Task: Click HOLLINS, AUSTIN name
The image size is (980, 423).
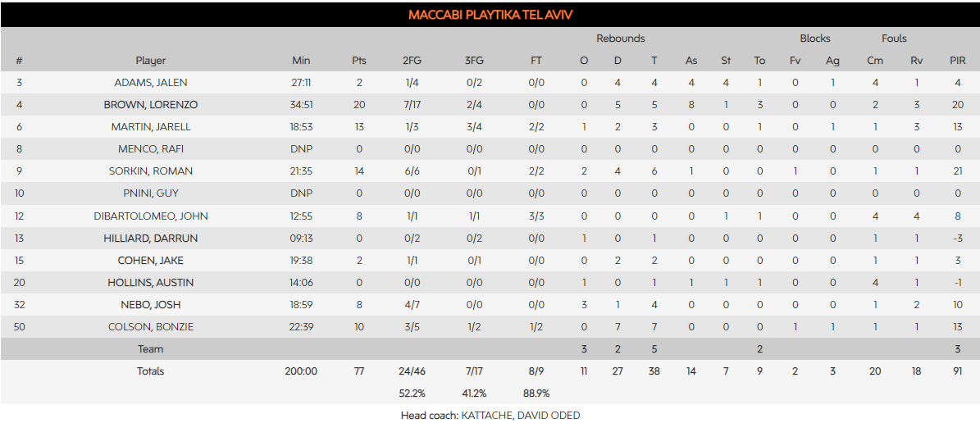Action: pyautogui.click(x=150, y=283)
